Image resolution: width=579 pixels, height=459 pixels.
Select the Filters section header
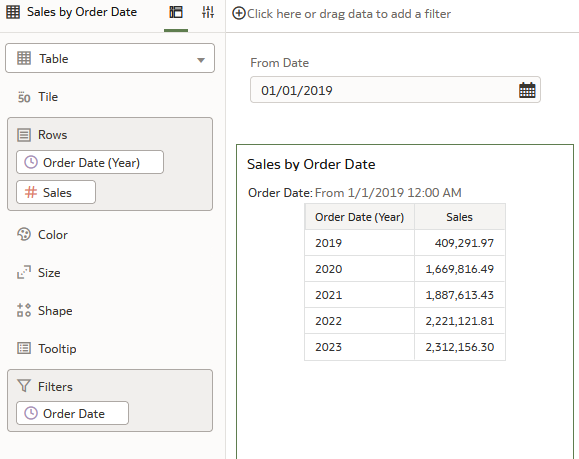pyautogui.click(x=55, y=387)
